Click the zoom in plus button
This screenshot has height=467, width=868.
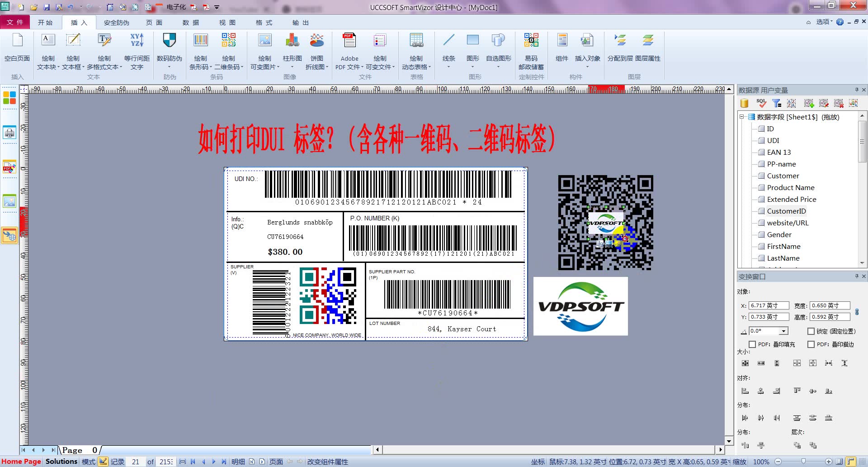[829, 462]
